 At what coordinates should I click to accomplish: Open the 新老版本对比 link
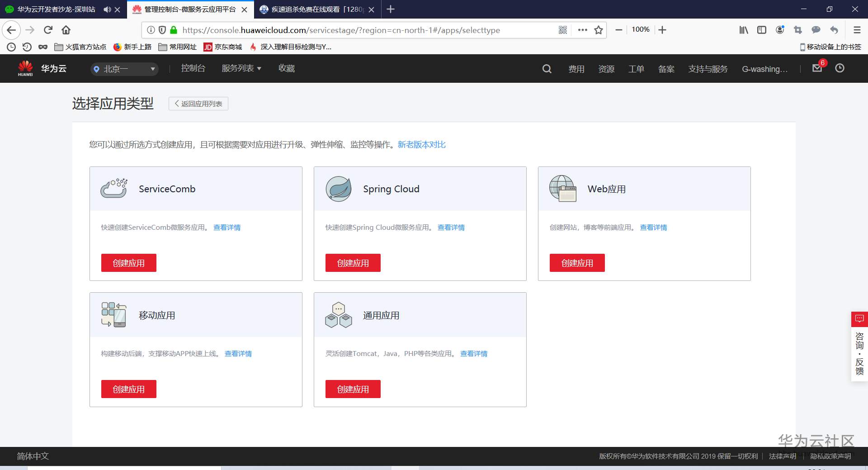[422, 144]
